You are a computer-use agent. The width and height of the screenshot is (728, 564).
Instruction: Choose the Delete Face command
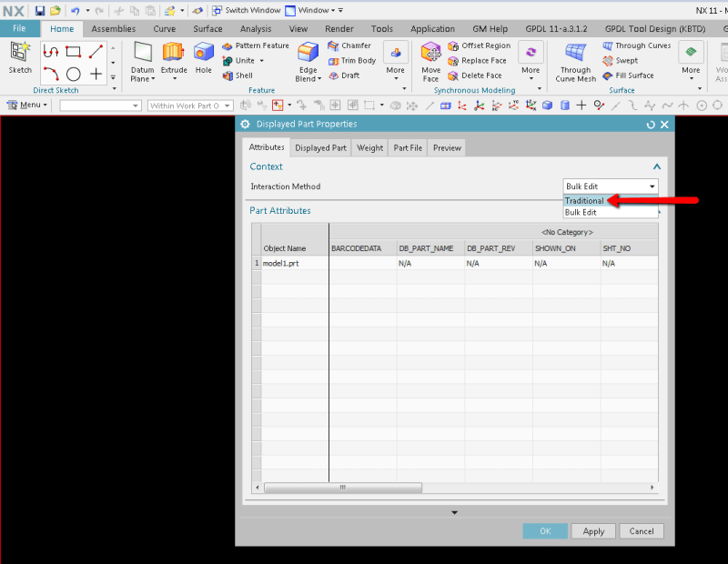click(x=475, y=76)
